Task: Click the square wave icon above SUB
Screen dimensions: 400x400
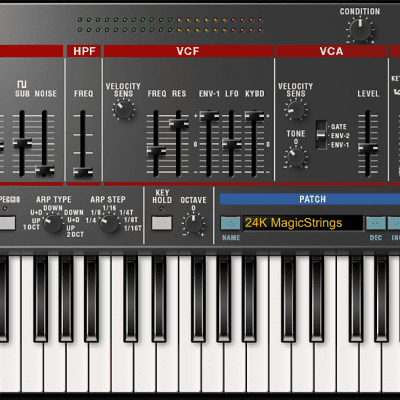Action: pos(22,84)
